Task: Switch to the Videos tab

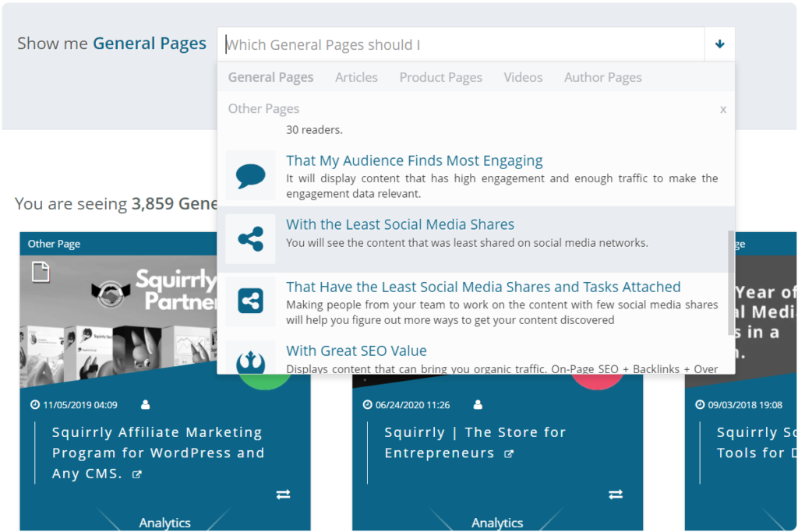Action: point(523,77)
